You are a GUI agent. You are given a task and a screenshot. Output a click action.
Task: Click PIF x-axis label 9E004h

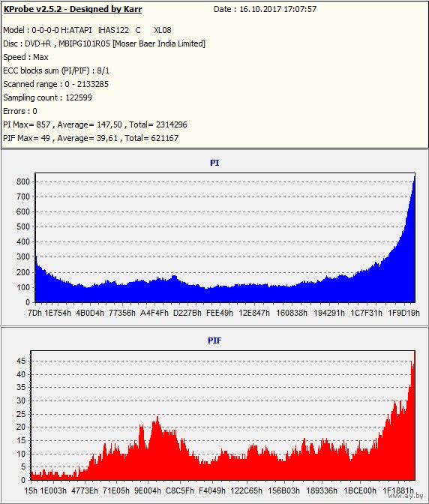click(148, 490)
